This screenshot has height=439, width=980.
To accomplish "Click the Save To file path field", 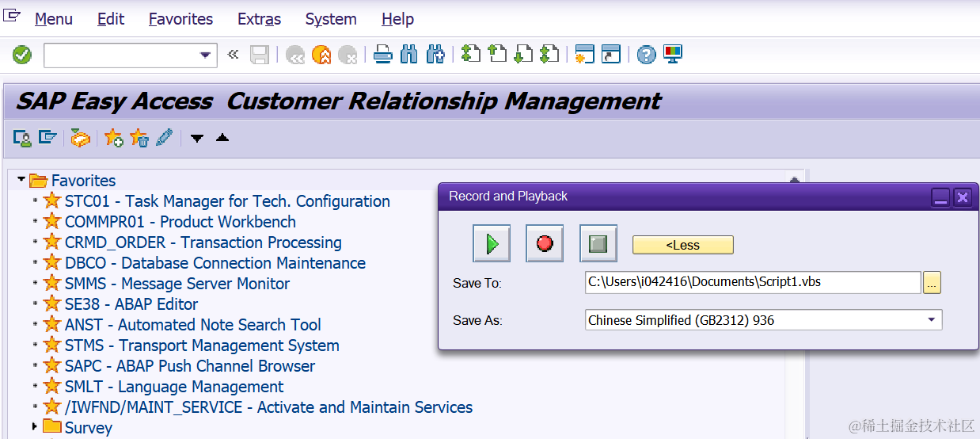I will click(x=753, y=281).
